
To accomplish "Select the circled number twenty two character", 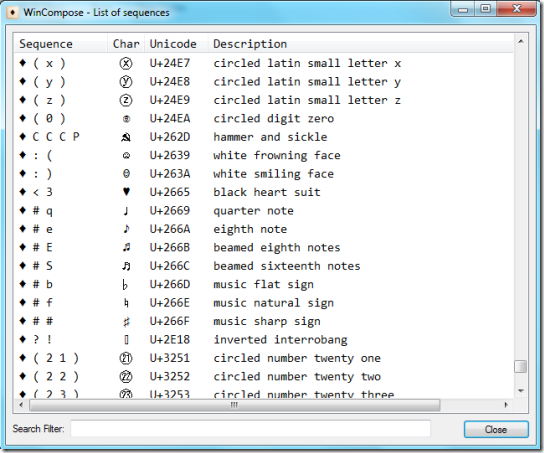I will (x=126, y=377).
